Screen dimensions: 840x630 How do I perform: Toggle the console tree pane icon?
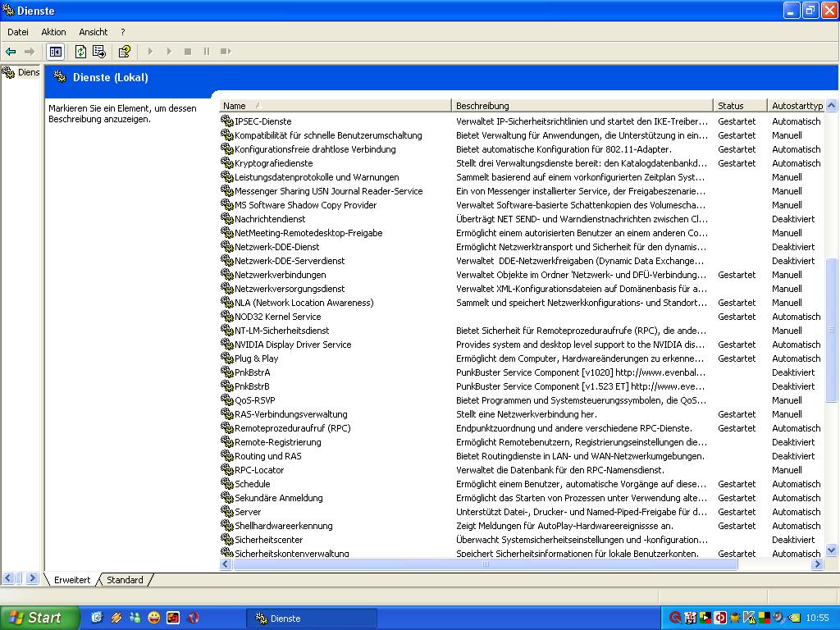(x=55, y=52)
